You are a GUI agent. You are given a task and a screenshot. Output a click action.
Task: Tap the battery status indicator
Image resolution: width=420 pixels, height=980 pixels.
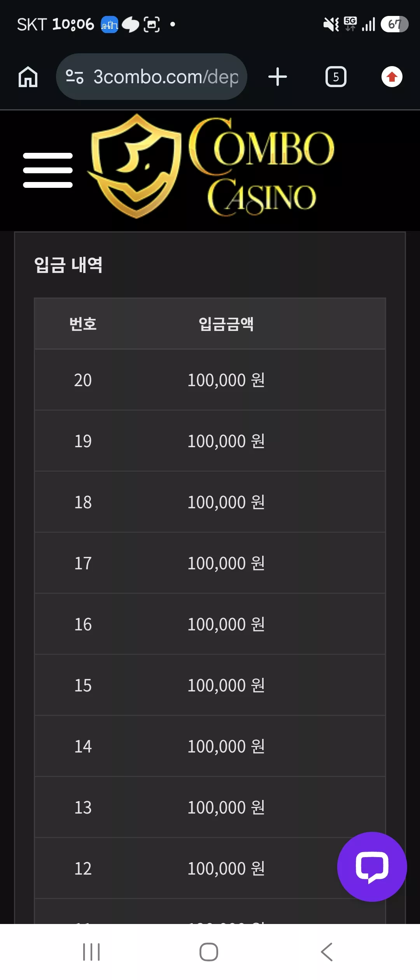[x=394, y=24]
